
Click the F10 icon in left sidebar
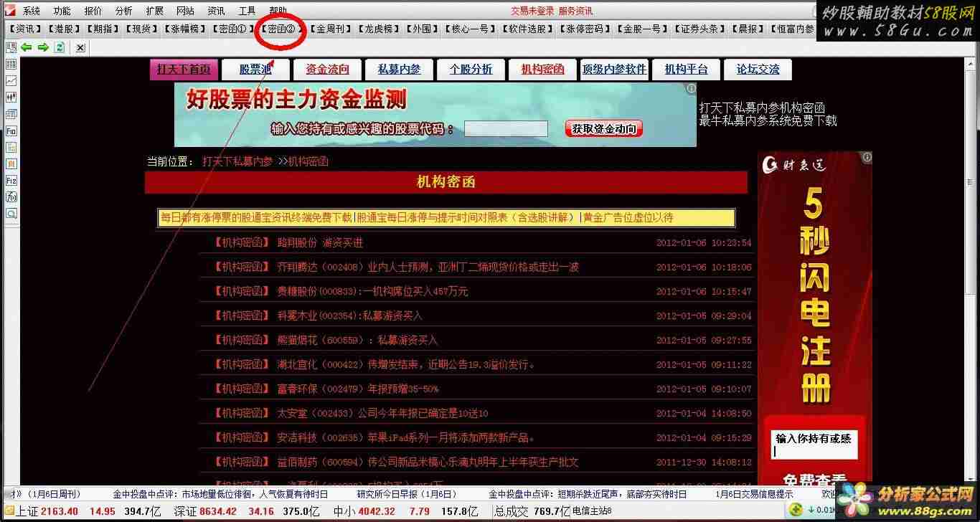[x=11, y=131]
